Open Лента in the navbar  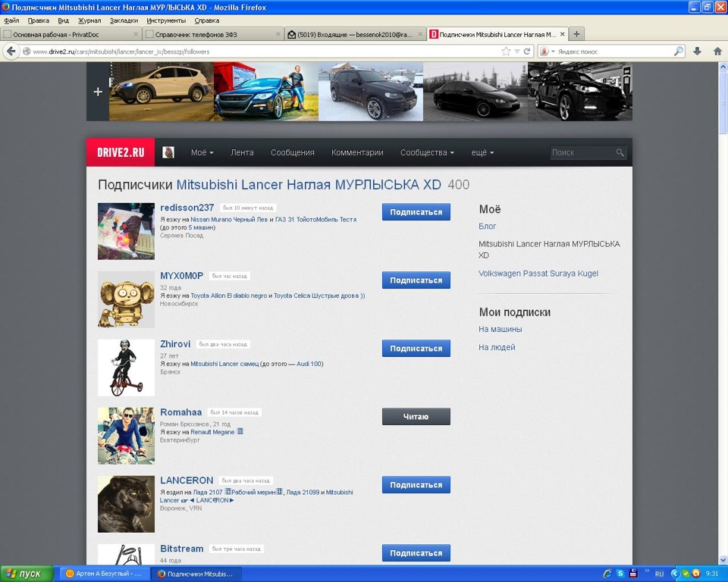pos(242,152)
